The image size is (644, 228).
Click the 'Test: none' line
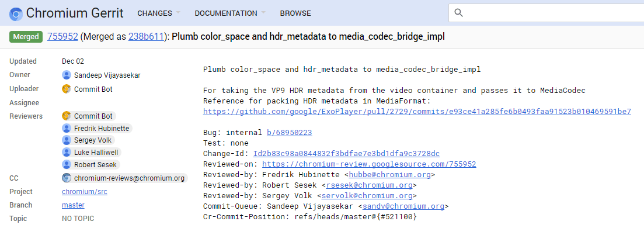[226, 143]
